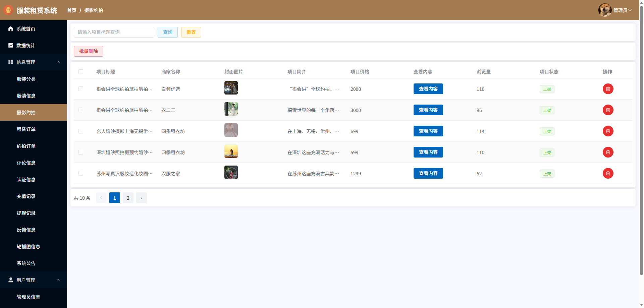Click the person icon beside 用户管理

coord(11,280)
